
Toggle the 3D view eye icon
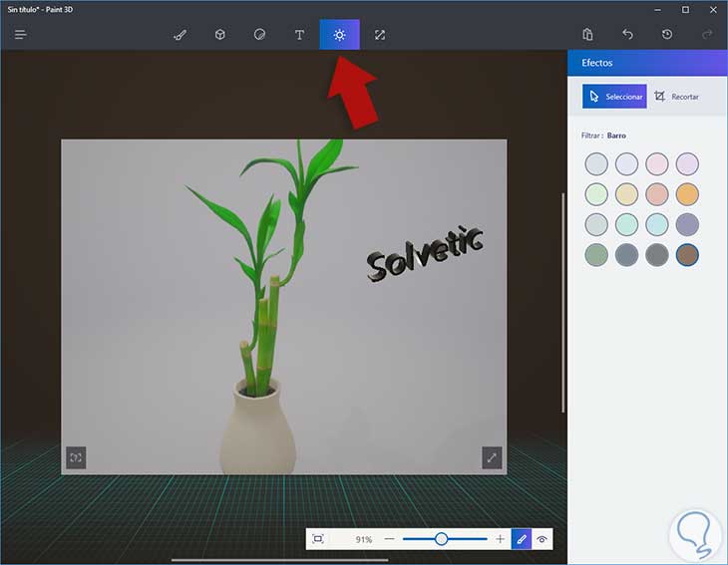pyautogui.click(x=542, y=539)
